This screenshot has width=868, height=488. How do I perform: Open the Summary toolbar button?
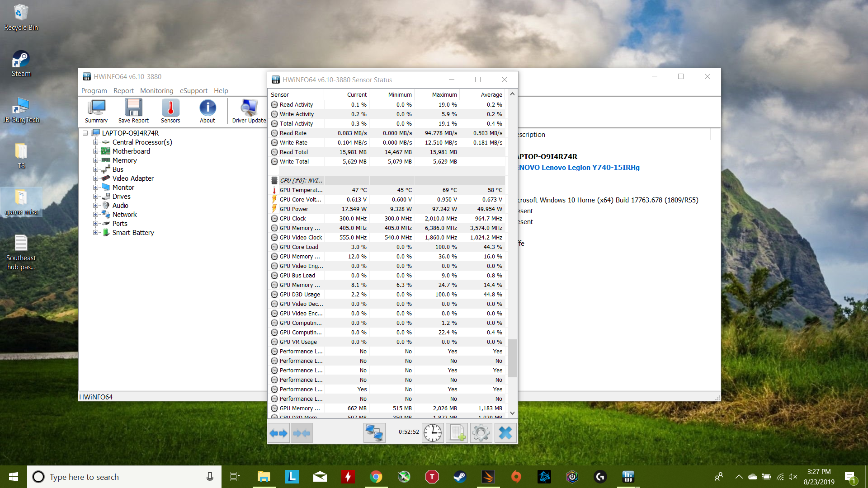click(96, 111)
